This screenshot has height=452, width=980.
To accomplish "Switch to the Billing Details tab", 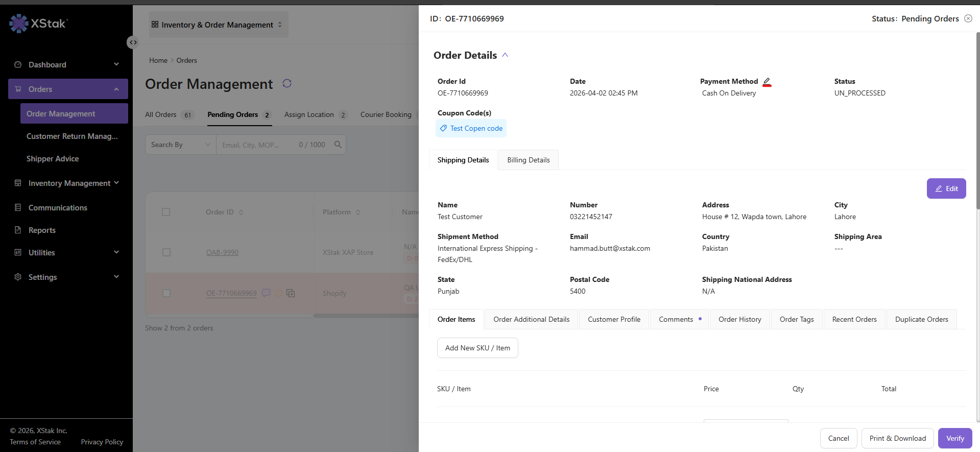I will 529,160.
